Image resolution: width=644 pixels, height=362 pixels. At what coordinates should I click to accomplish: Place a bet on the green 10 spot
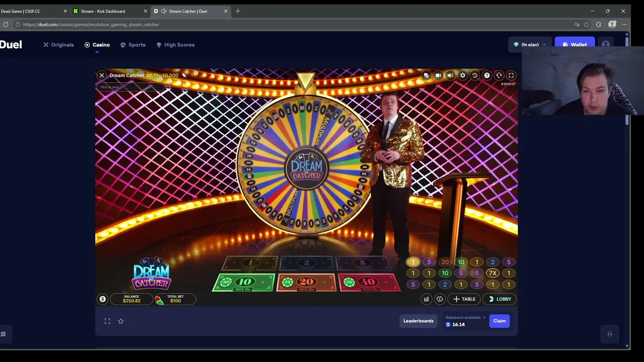tap(244, 283)
